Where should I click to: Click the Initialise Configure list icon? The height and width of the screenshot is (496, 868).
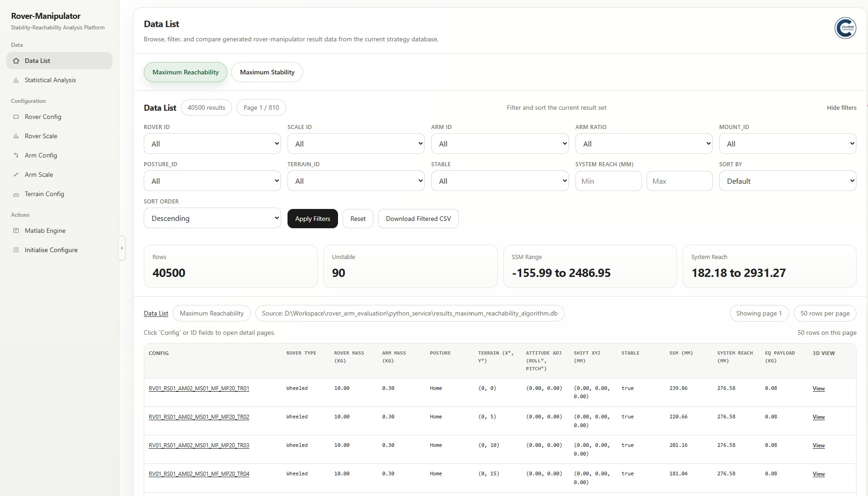click(x=16, y=250)
